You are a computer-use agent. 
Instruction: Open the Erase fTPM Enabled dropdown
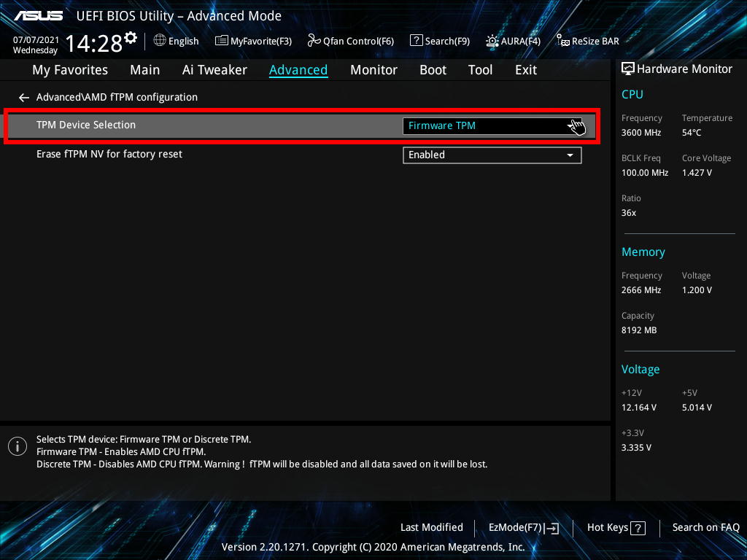pos(492,155)
